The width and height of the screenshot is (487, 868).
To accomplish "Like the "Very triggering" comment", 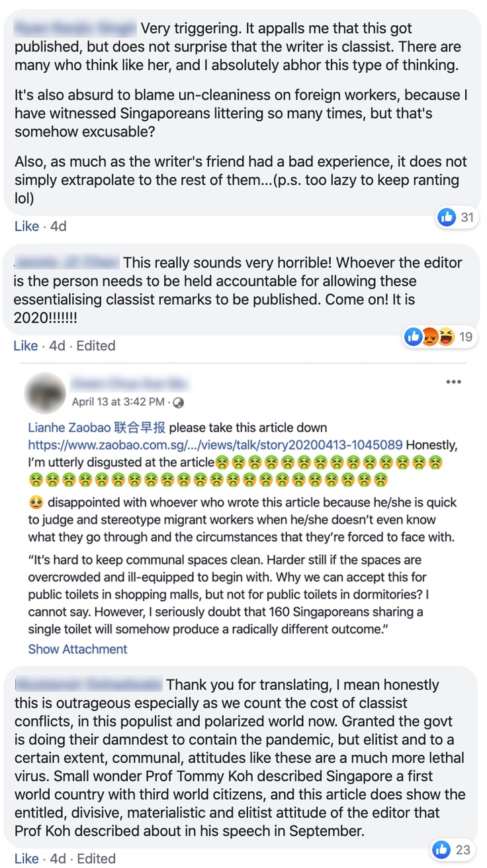I will [26, 226].
